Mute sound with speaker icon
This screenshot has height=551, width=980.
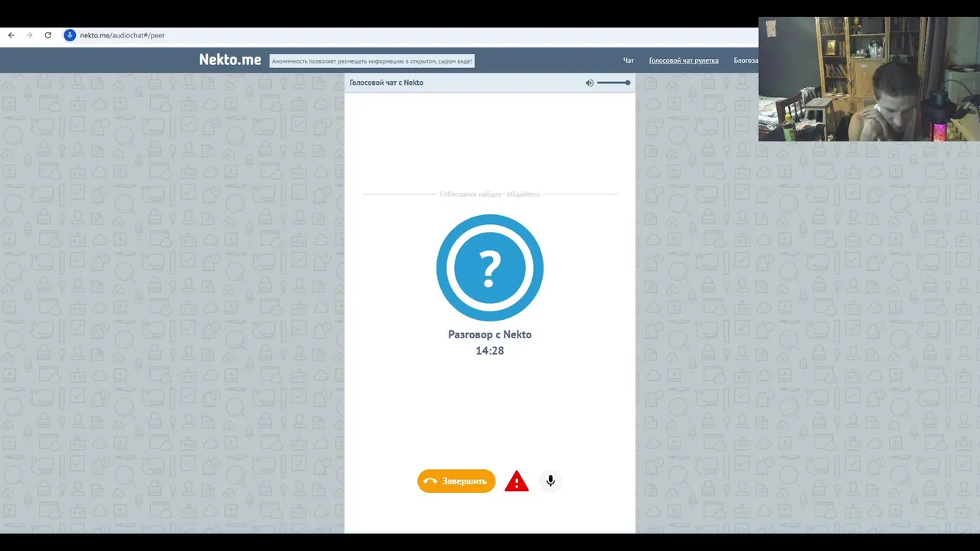[x=590, y=83]
